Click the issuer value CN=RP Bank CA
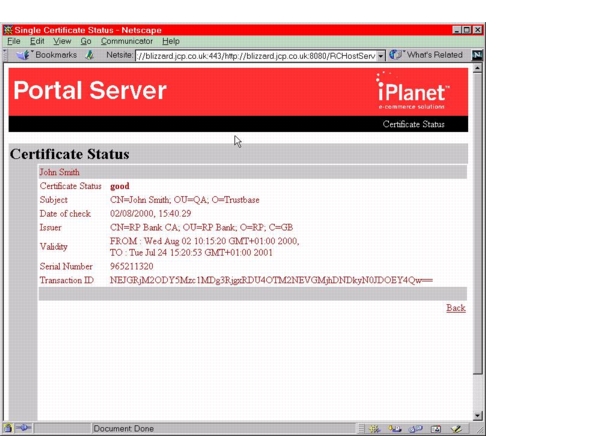This screenshot has height=439, width=610. [x=202, y=227]
